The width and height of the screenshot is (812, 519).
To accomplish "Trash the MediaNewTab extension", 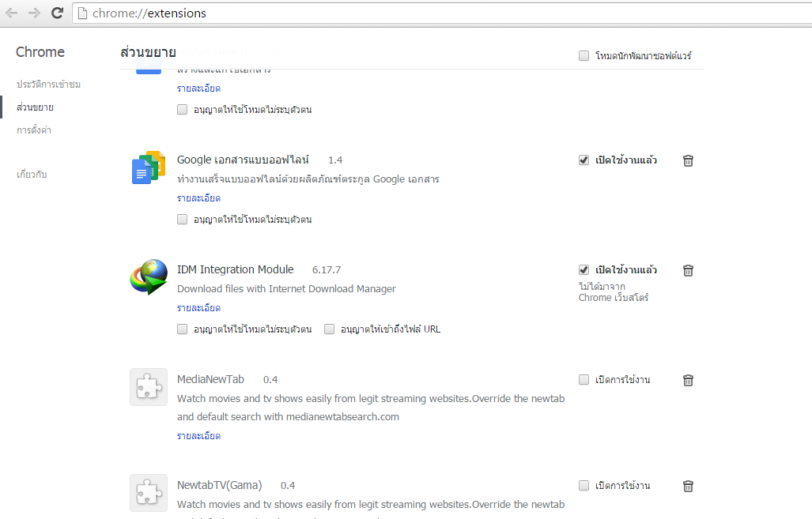I will [x=688, y=380].
